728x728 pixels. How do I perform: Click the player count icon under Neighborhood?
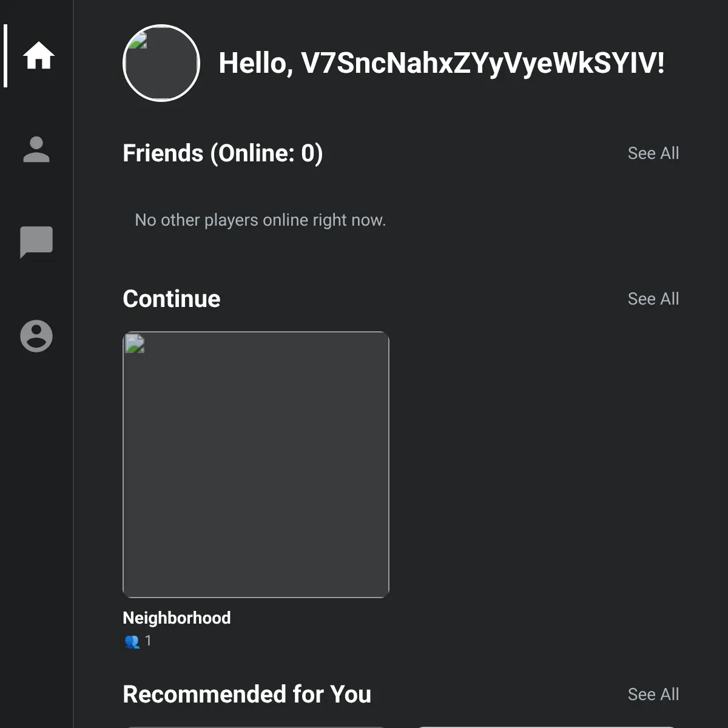[132, 641]
